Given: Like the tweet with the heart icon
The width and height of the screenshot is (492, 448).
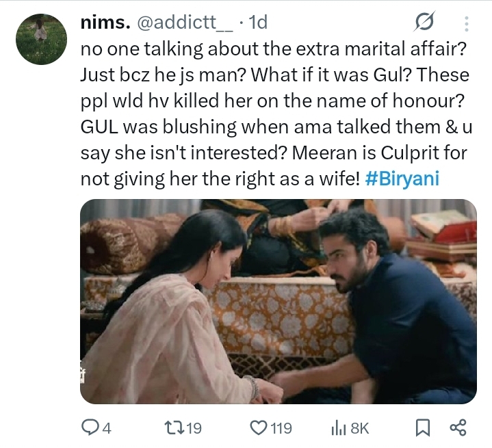Looking at the screenshot, I should coord(258,428).
